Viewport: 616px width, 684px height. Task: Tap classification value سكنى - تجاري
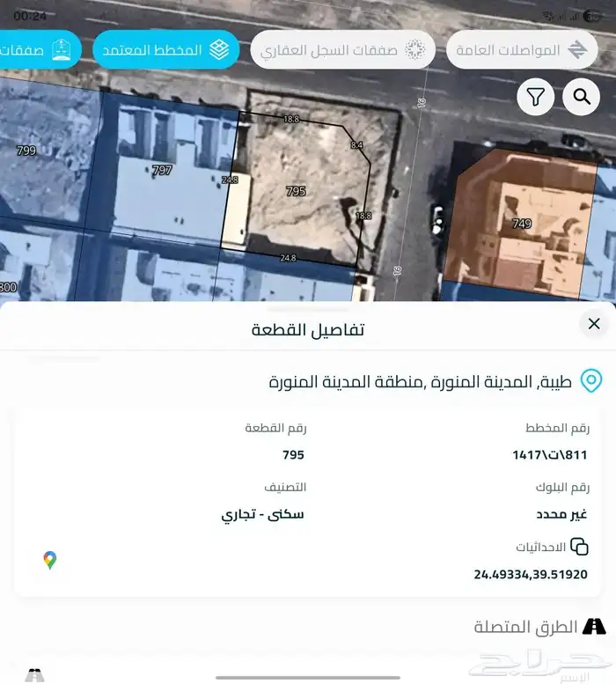tap(262, 514)
